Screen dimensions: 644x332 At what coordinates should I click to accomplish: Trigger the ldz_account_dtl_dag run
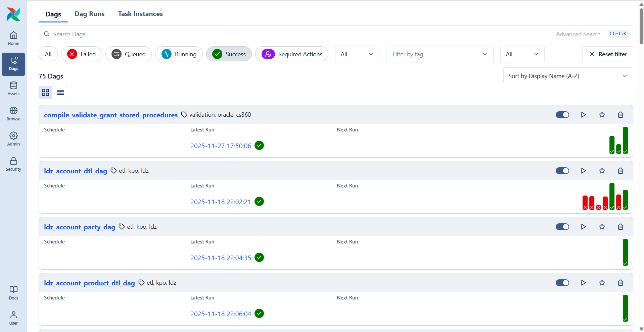[583, 171]
